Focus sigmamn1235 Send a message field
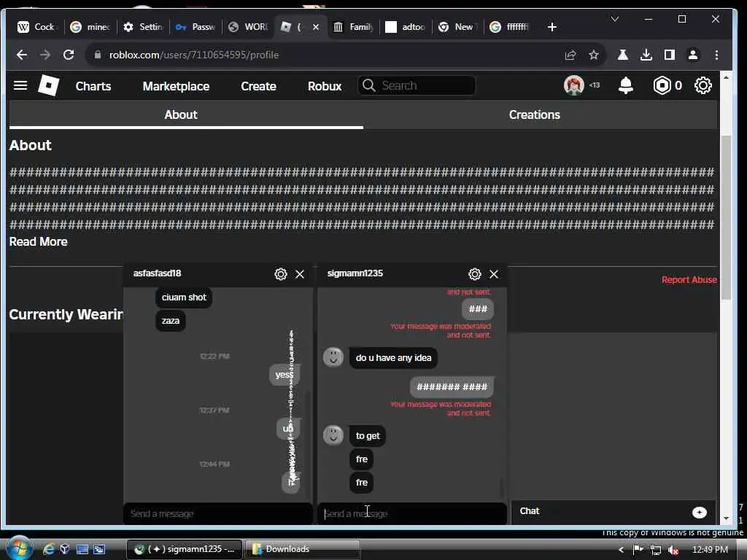The image size is (747, 560). (x=411, y=514)
